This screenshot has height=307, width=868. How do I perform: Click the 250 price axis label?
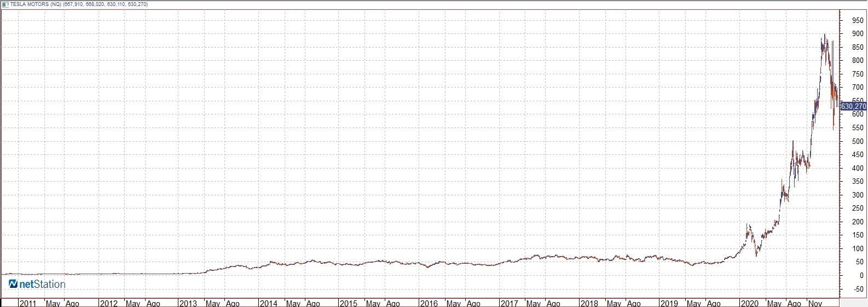(x=859, y=208)
